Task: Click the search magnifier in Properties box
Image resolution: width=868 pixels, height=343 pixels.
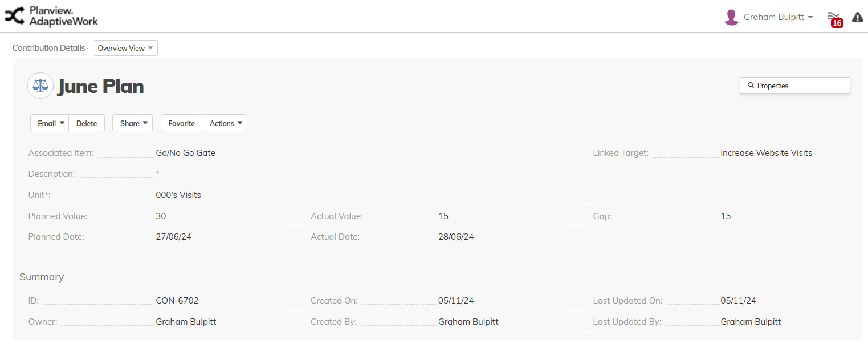Action: point(751,86)
